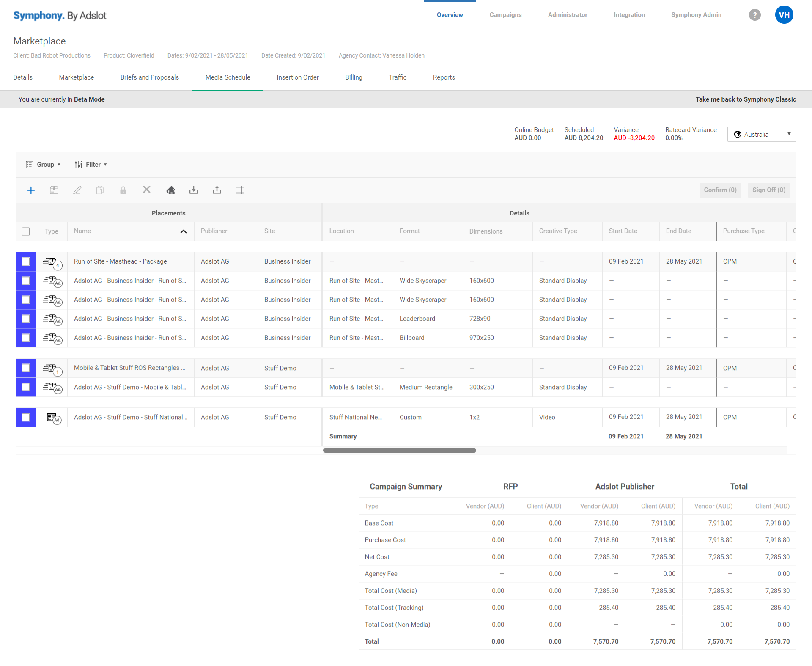
Task: Click the Site column header
Action: click(269, 231)
